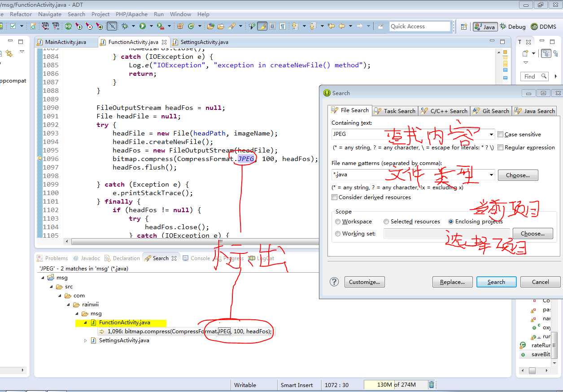The image size is (563, 392).
Task: Enable the Regular expression checkbox
Action: [x=500, y=147]
